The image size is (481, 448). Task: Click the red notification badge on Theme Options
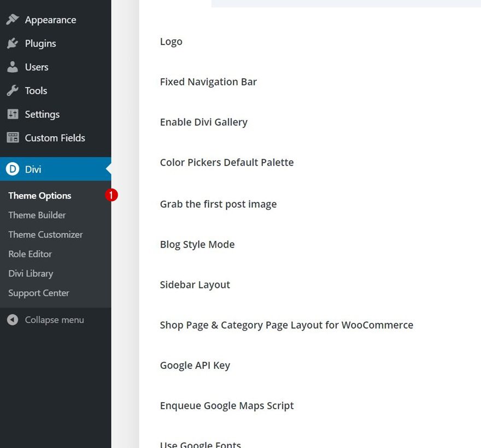pos(112,194)
